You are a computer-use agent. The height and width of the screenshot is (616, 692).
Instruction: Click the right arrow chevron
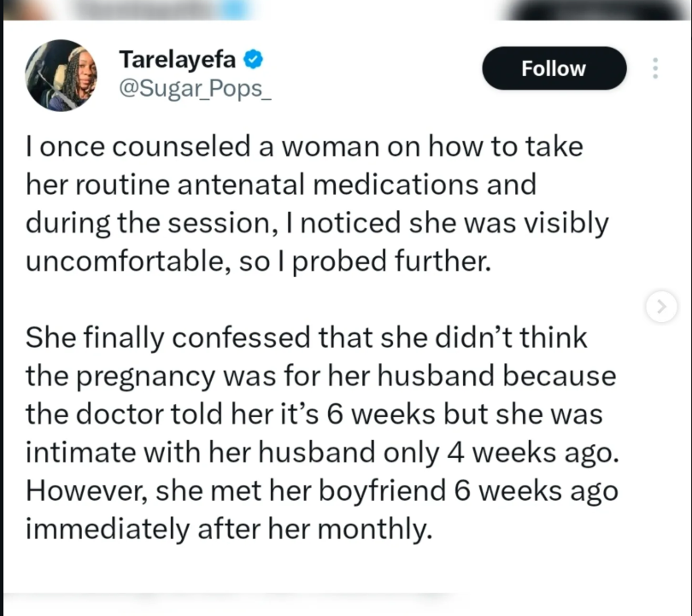[660, 307]
